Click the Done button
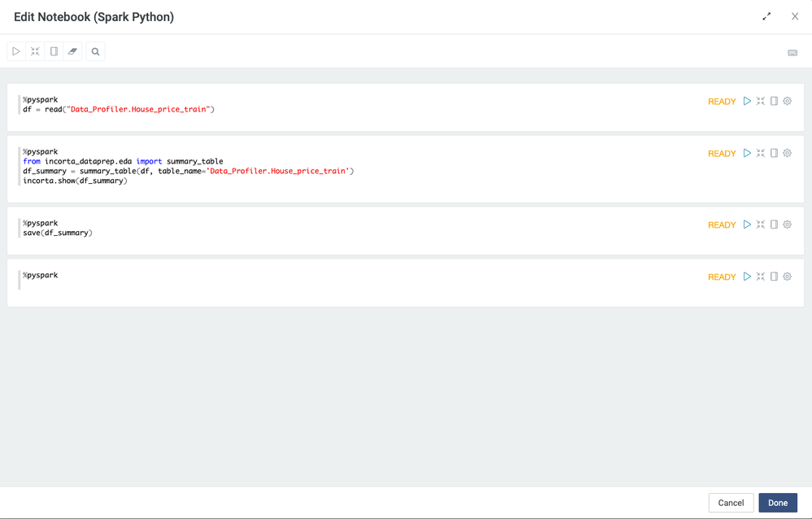812x519 pixels. (778, 503)
